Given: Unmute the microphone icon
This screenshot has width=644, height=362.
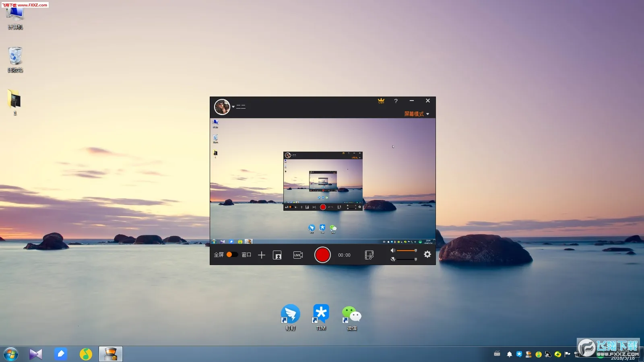Looking at the screenshot, I should pyautogui.click(x=393, y=259).
